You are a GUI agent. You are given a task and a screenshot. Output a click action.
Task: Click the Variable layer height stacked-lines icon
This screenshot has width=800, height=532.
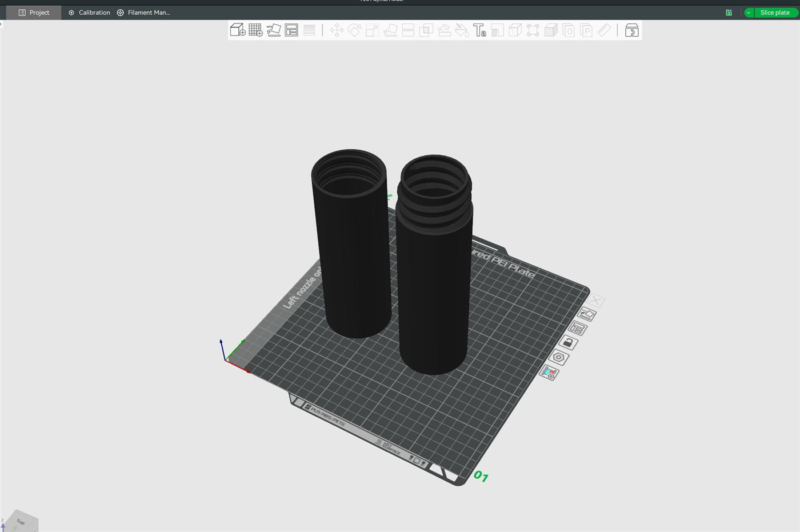309,30
